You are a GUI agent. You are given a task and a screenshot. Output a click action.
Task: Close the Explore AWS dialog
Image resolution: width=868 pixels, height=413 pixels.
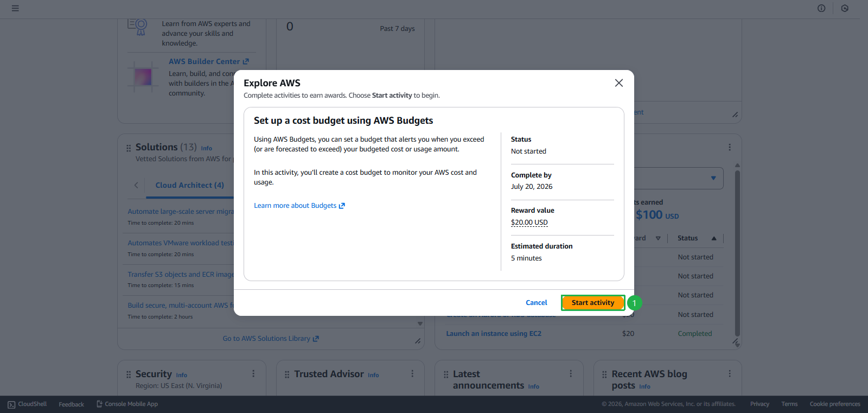pyautogui.click(x=618, y=83)
